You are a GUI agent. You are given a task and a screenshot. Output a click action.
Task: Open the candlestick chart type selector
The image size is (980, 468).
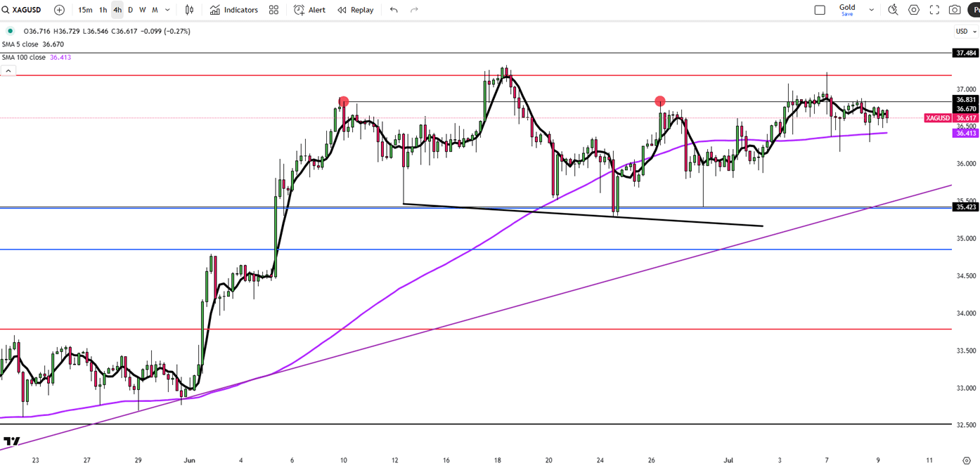click(x=189, y=10)
